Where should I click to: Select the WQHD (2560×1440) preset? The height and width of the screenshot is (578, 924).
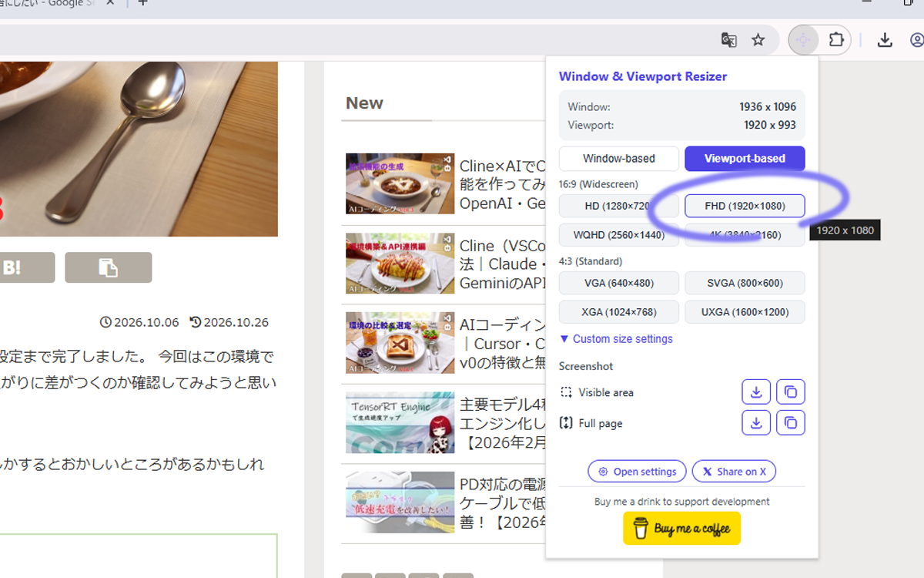[619, 235]
